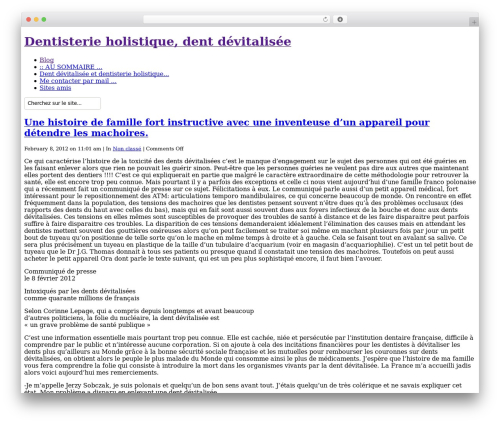The height and width of the screenshot is (423, 500).
Task: Click un grave problème de santé publique quote
Action: [x=87, y=325]
